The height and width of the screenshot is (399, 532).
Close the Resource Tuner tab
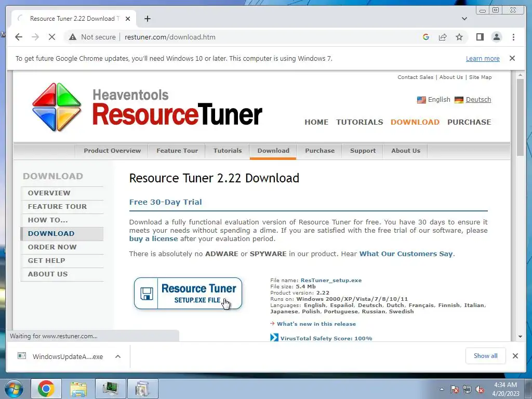coord(128,19)
